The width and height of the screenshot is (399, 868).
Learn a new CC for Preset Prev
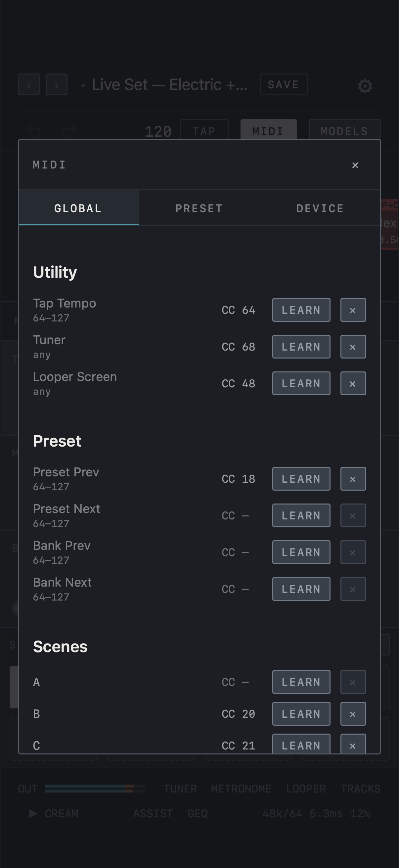(x=301, y=478)
